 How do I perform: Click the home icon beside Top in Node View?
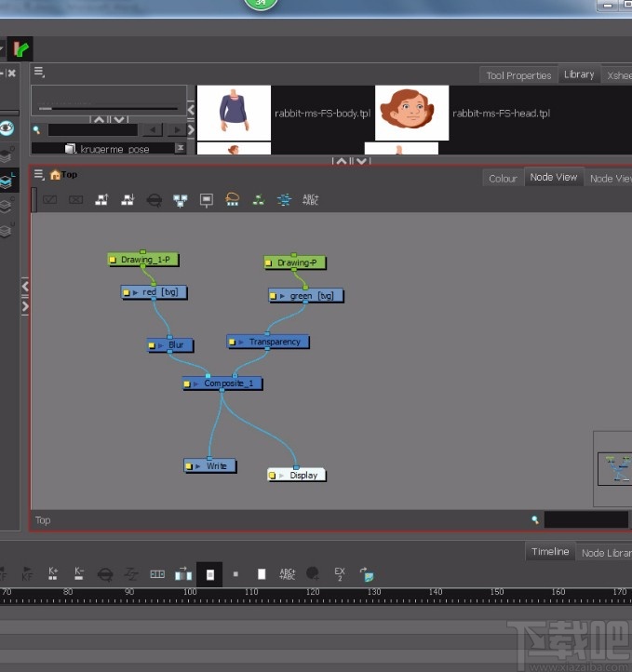point(55,175)
